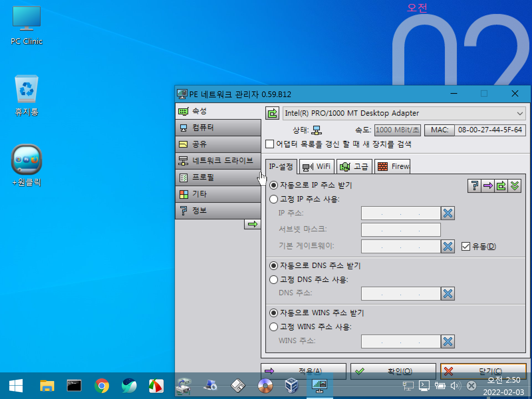Toggle the 유동(D) checkbox
Screen dimensions: 532x399
tap(466, 246)
